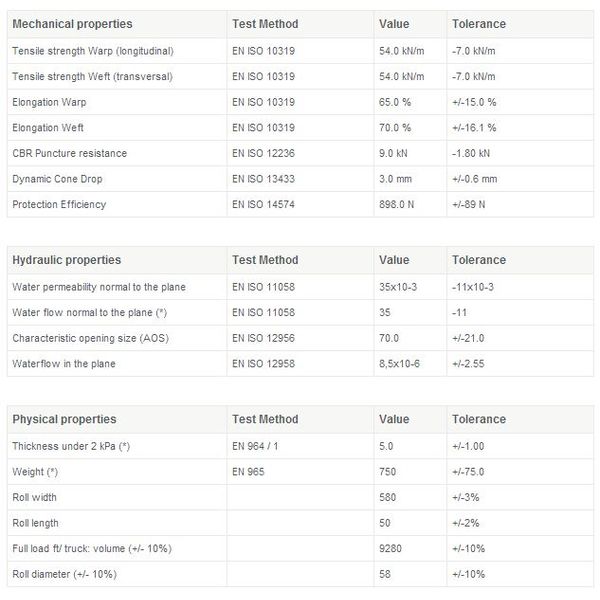This screenshot has width=600, height=600.
Task: Select Water permeability normal to the plane
Action: 99,287
